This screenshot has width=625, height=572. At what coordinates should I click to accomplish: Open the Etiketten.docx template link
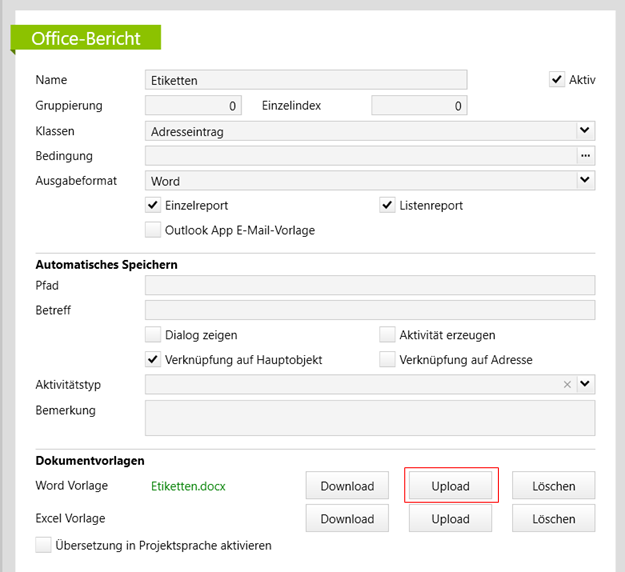click(x=188, y=487)
